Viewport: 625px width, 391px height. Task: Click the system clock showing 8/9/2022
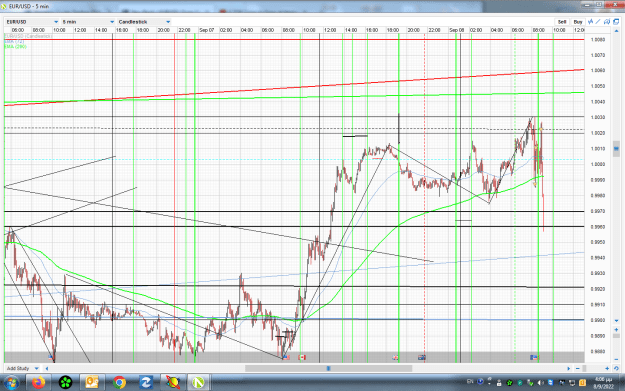coord(603,383)
